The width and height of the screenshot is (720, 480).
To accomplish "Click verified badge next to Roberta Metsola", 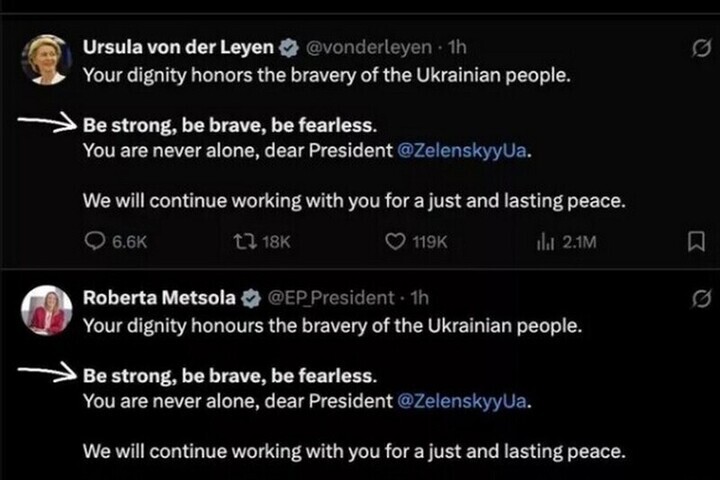I will coord(251,299).
